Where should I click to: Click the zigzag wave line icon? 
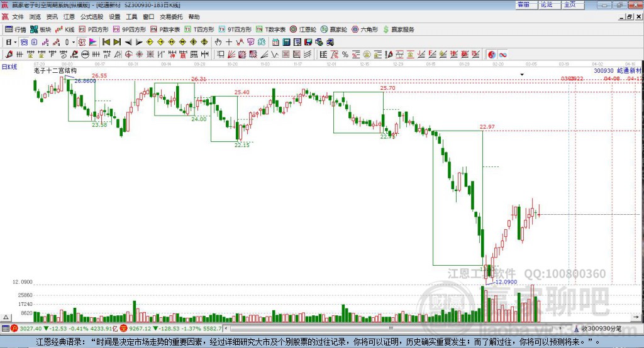point(240,42)
